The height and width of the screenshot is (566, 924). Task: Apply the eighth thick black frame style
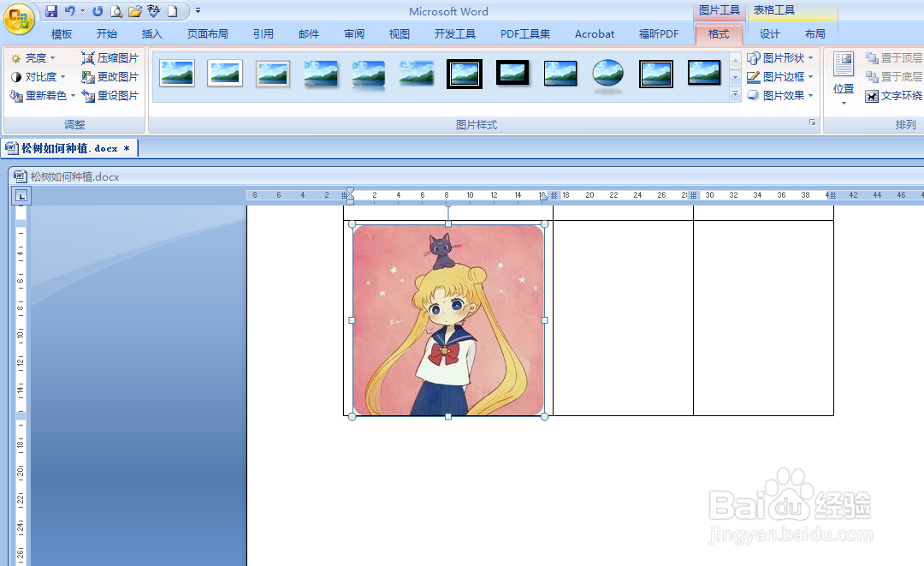pos(512,74)
